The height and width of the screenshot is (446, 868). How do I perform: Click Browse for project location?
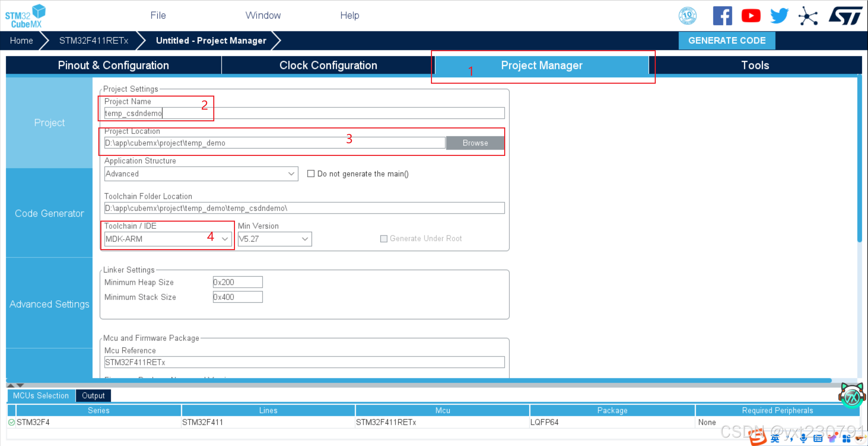(x=475, y=143)
